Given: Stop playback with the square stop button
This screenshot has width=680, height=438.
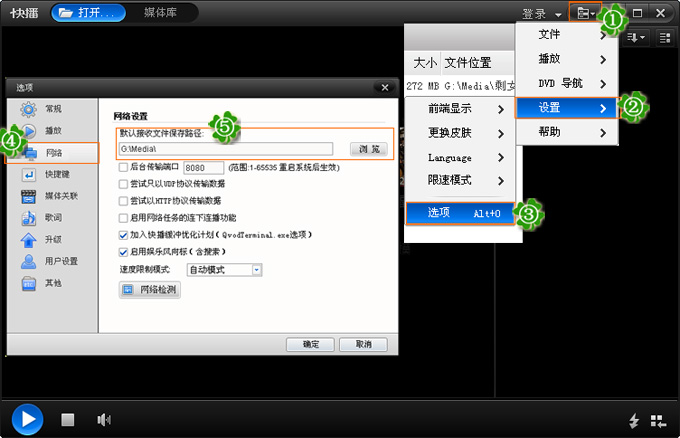Looking at the screenshot, I should coord(68,419).
